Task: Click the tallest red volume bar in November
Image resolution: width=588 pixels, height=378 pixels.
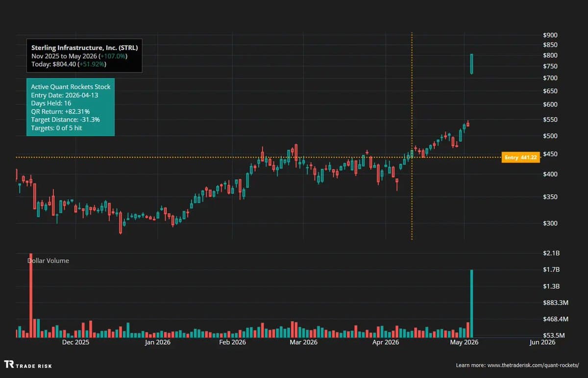Action: pos(30,295)
